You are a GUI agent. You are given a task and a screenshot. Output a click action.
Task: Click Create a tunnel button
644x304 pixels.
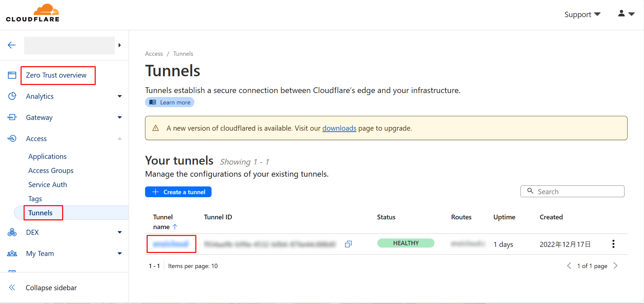tap(178, 192)
